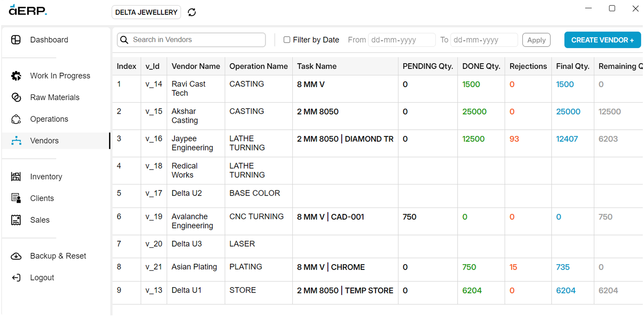Click task 8 MM V | CHROME
Screen dimensions: 644x320
[331, 267]
